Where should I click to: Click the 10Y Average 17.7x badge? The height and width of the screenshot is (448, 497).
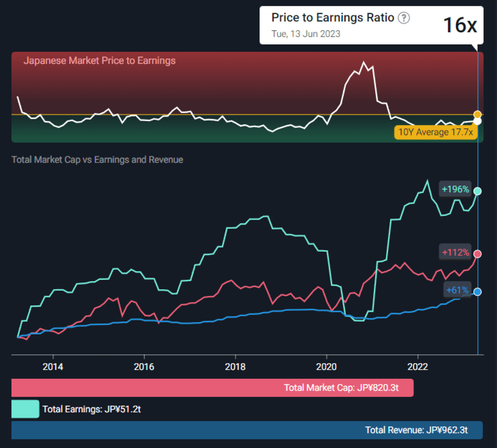(x=435, y=132)
